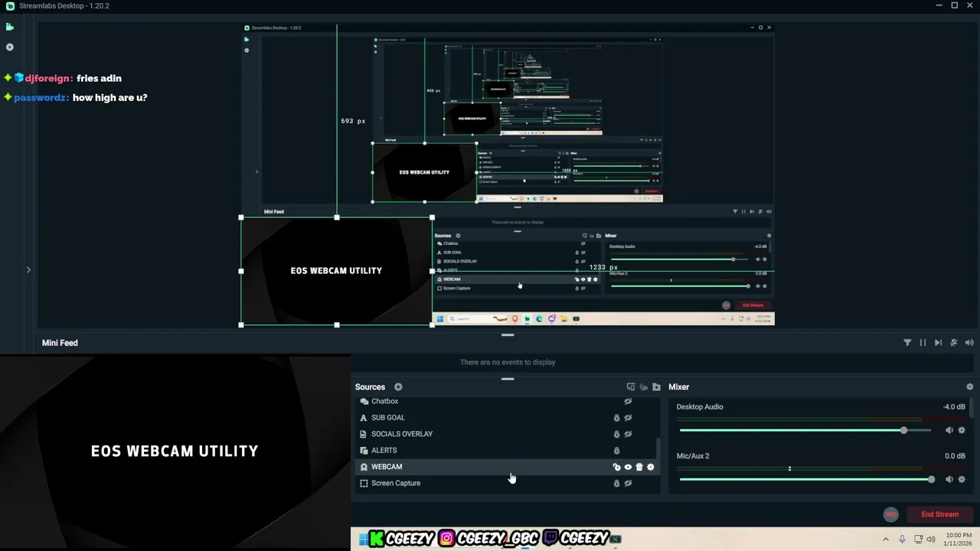Start recording with the REC button
980x551 pixels.
click(x=890, y=515)
